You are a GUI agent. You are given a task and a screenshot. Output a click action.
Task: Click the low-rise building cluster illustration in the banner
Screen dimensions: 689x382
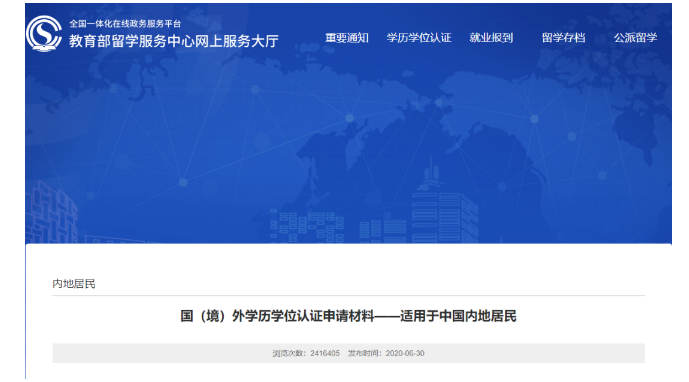click(x=308, y=226)
